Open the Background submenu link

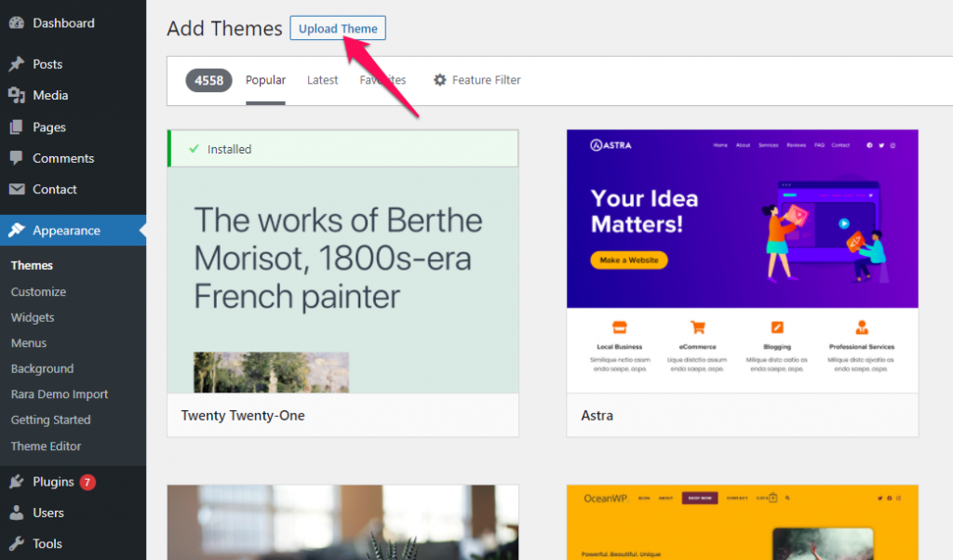pos(42,368)
